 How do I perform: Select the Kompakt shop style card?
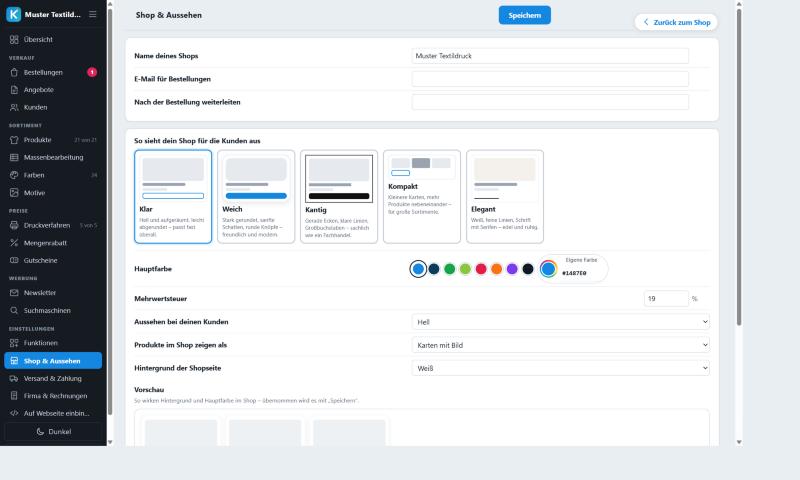point(422,196)
